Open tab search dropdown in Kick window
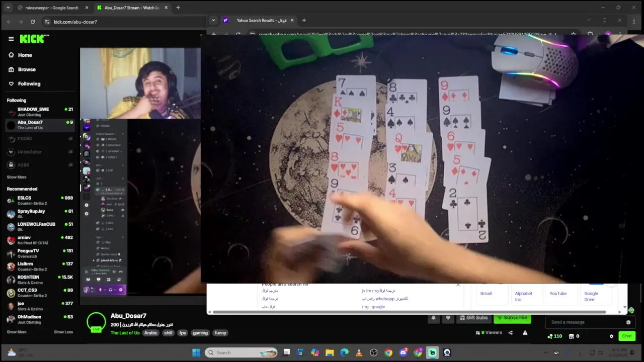 (x=8, y=8)
